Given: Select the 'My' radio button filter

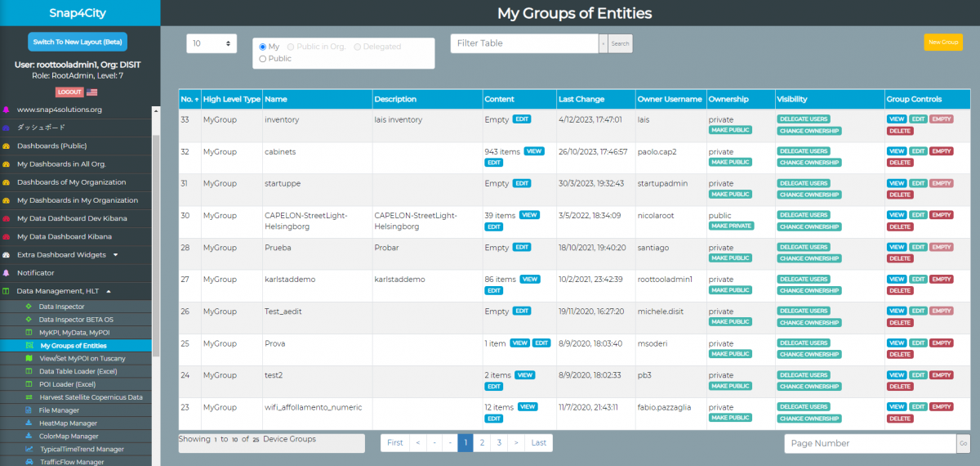Looking at the screenshot, I should click(x=263, y=47).
